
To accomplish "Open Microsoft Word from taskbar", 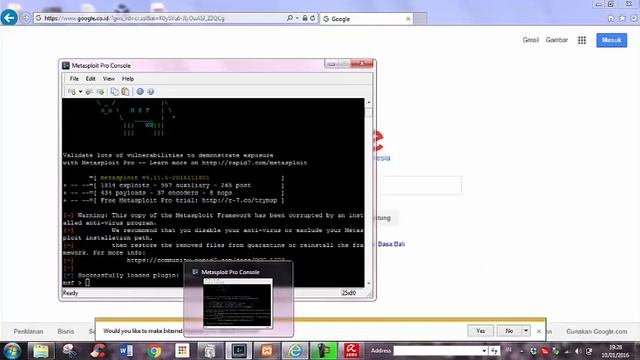I will (x=126, y=351).
